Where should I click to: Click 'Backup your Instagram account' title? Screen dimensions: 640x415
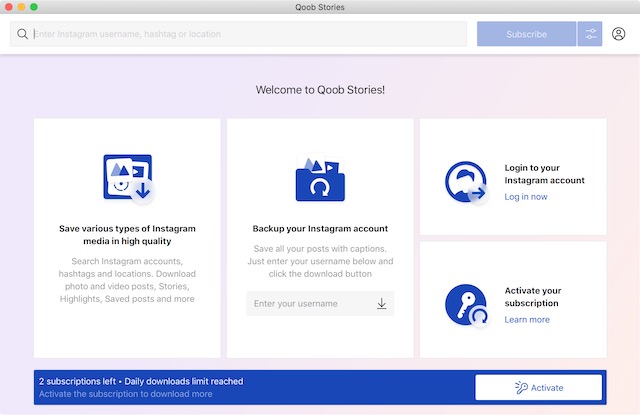click(x=320, y=229)
